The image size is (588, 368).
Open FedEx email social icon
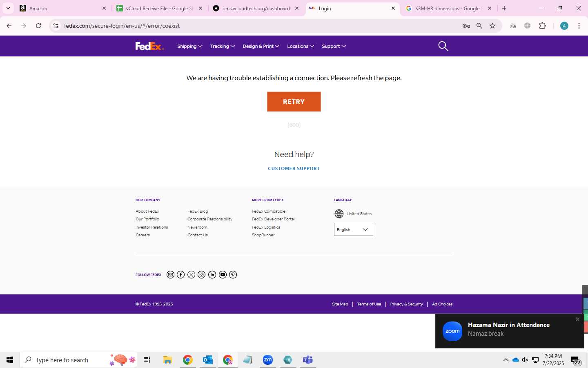coord(170,275)
